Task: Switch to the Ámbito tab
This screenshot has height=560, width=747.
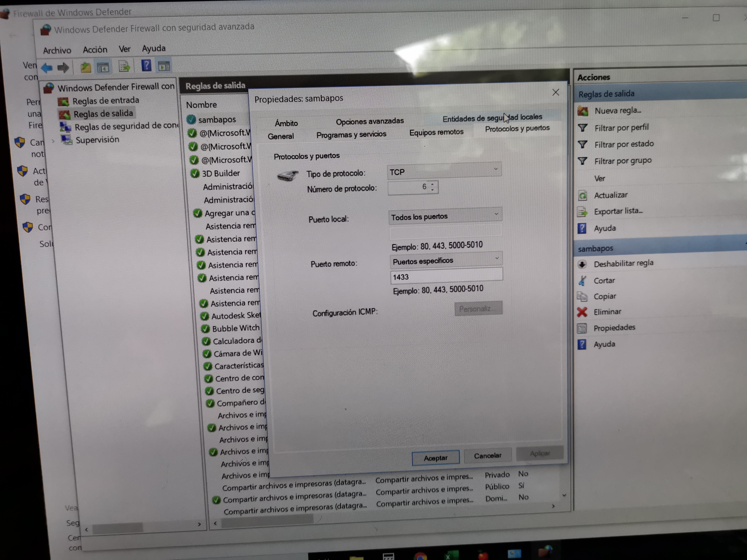Action: click(x=286, y=123)
